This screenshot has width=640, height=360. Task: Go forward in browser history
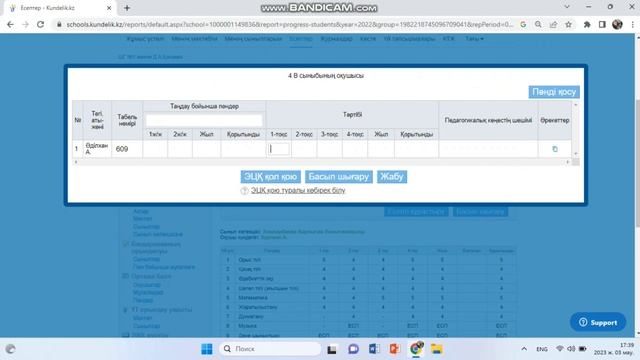coord(25,24)
